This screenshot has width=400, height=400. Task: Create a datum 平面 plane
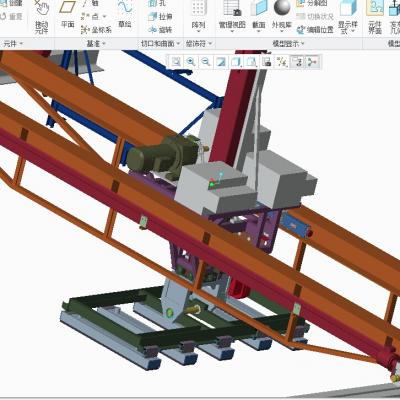(68, 15)
